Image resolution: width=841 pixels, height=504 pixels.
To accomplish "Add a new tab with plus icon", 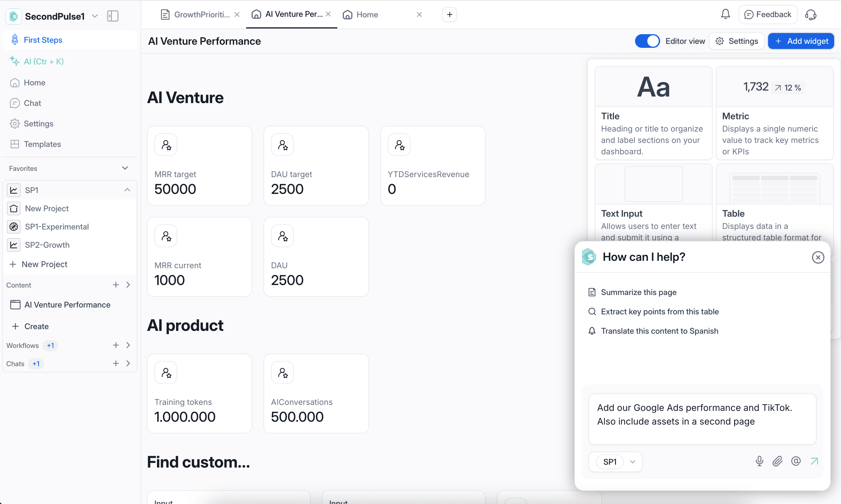I will 449,15.
